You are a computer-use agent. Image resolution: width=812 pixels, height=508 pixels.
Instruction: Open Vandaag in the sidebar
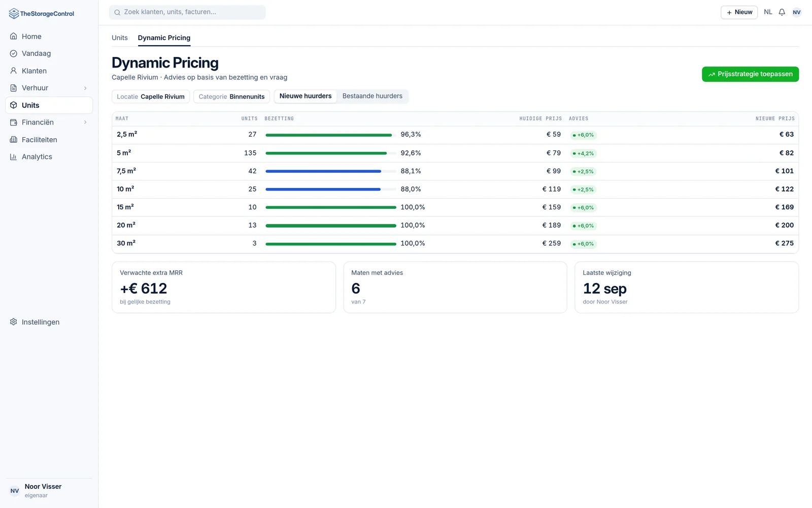[x=49, y=53]
